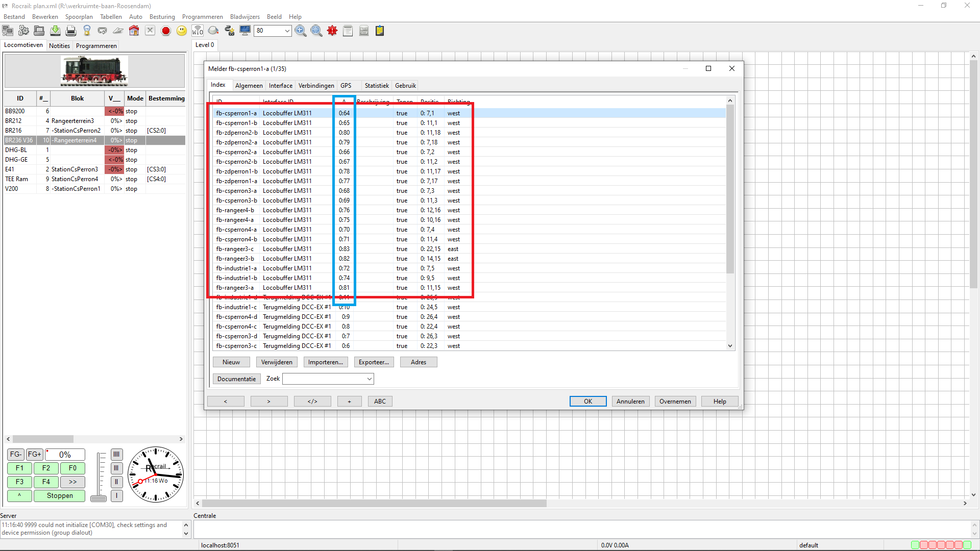Open the zoom level 80 dropdown

pos(287,31)
